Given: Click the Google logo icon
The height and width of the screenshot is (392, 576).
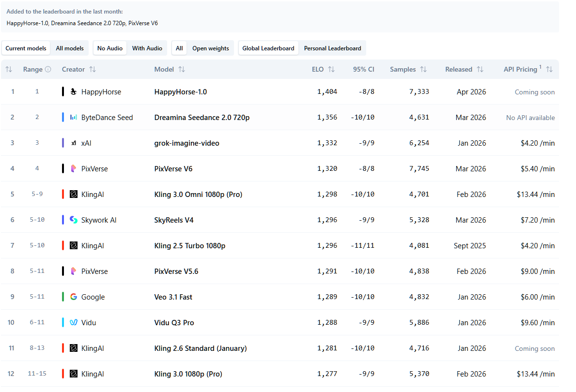Looking at the screenshot, I should point(74,297).
